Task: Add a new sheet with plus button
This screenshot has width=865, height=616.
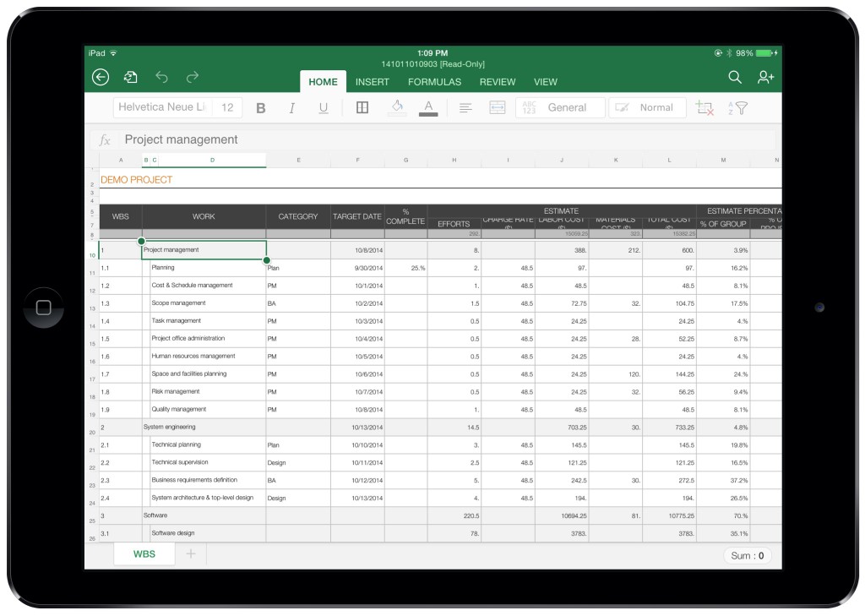Action: (x=191, y=553)
